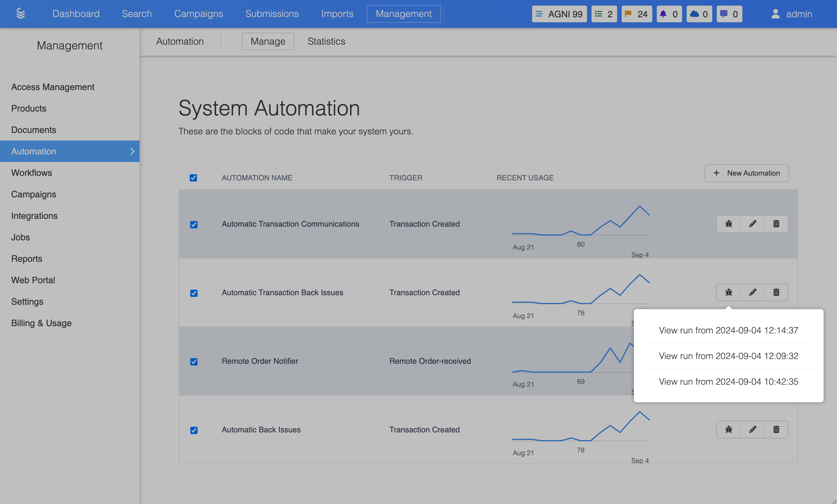Open the Imports top navigation item
This screenshot has height=504, width=837.
tap(337, 14)
